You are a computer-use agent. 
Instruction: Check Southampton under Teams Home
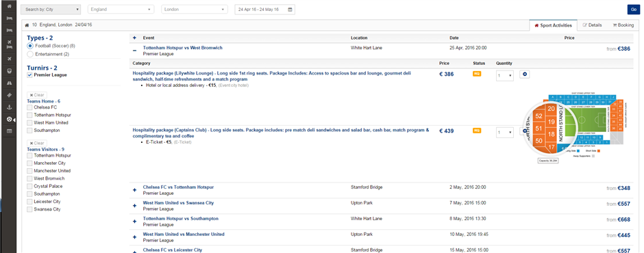[x=29, y=131]
